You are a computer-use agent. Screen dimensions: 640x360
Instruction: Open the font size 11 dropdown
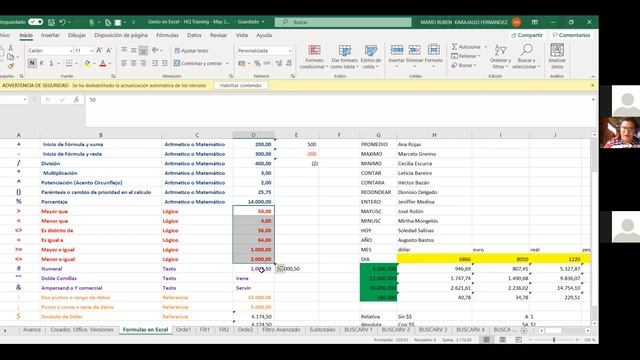coord(91,51)
